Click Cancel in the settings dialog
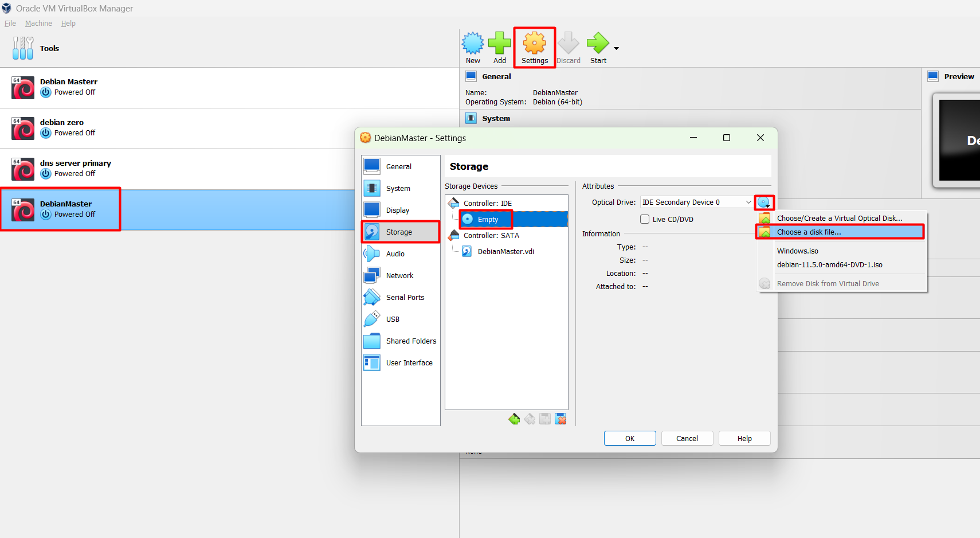Screen dimensions: 980x538 coord(687,438)
